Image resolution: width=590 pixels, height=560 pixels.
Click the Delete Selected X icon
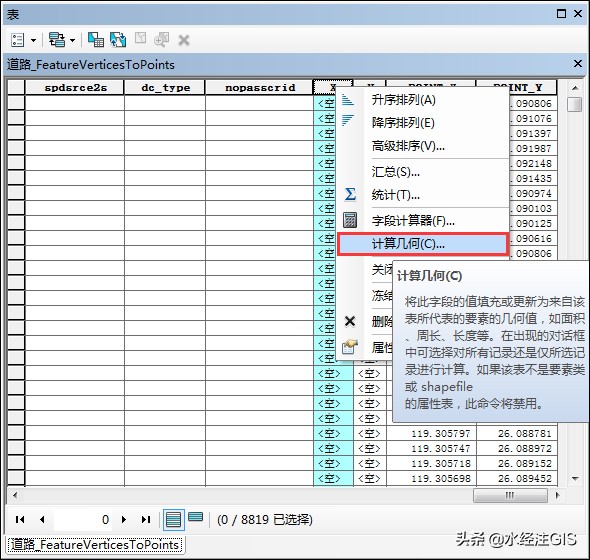(184, 40)
